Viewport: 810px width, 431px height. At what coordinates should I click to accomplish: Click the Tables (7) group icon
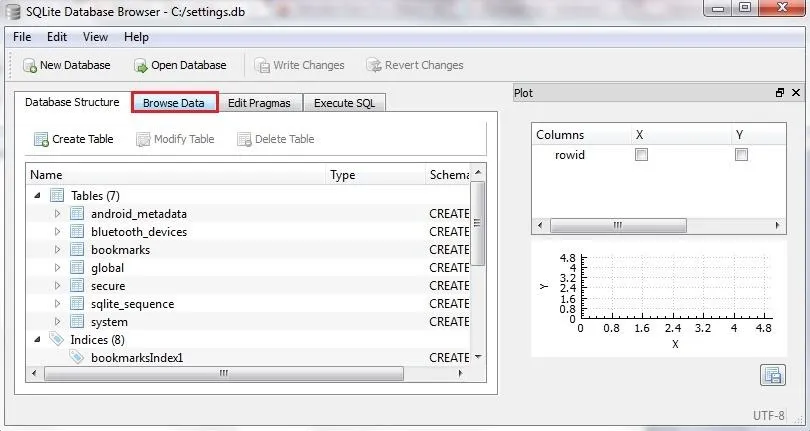[57, 196]
